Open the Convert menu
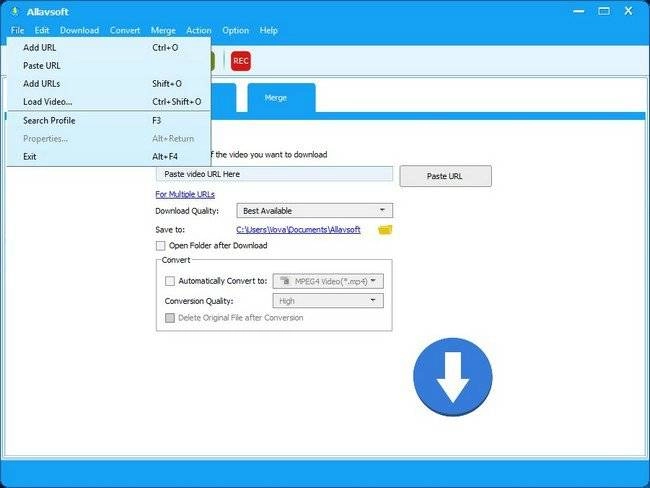 pyautogui.click(x=125, y=30)
